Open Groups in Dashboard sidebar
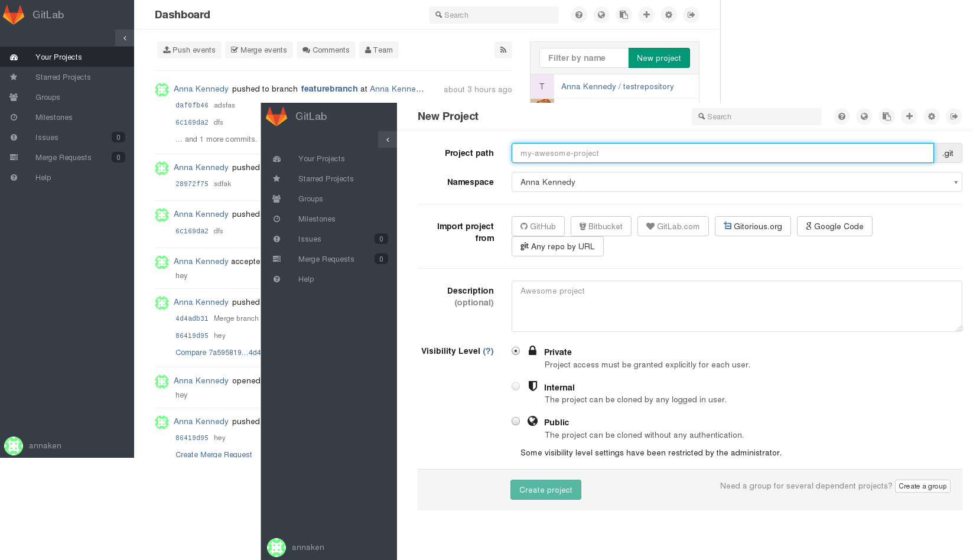The image size is (973, 560). [67, 97]
